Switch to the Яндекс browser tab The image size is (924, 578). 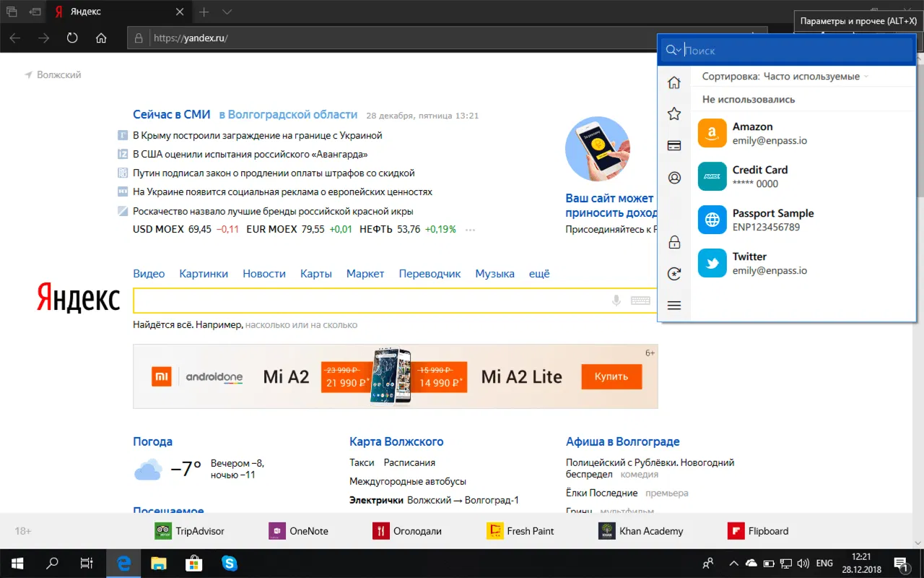[x=120, y=12]
